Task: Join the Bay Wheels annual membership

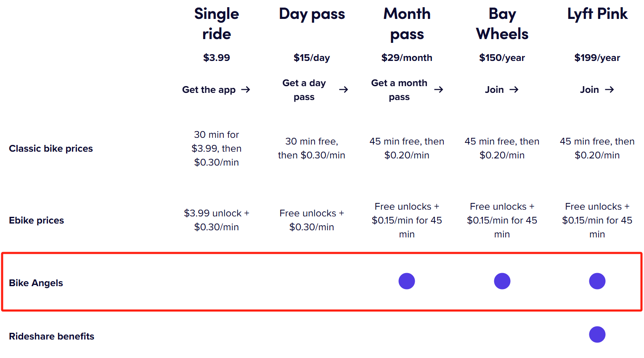Action: (494, 89)
